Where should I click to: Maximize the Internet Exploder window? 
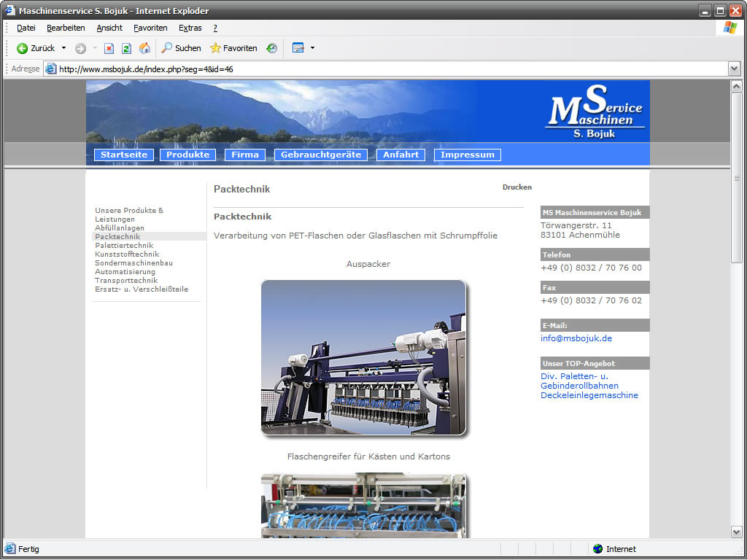[x=720, y=10]
